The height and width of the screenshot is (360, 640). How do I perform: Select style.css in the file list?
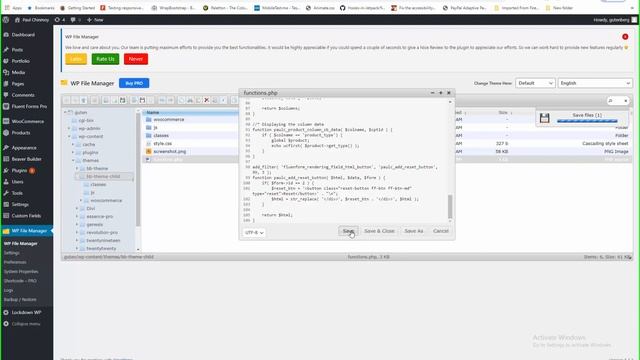pyautogui.click(x=162, y=143)
